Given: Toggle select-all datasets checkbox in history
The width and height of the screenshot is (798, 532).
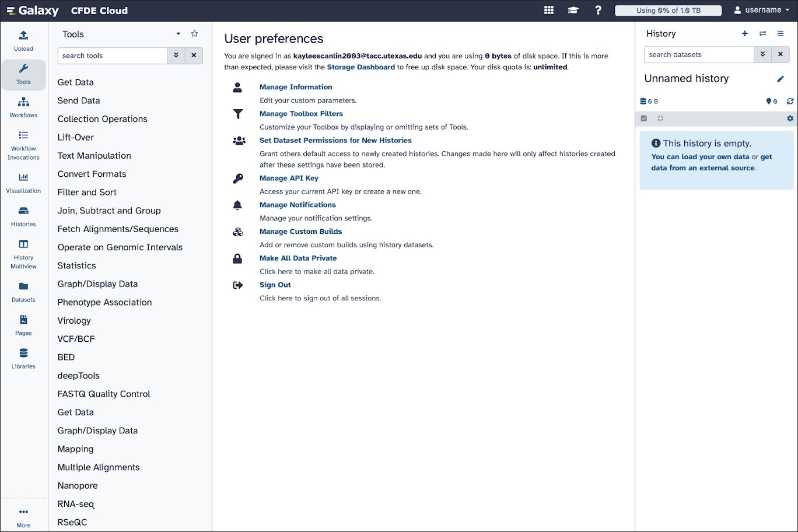Looking at the screenshot, I should pyautogui.click(x=644, y=118).
